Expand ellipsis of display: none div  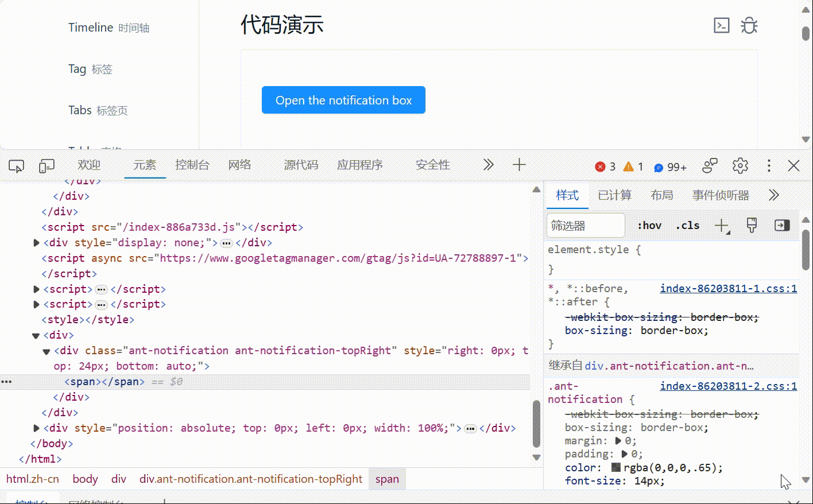tap(226, 243)
